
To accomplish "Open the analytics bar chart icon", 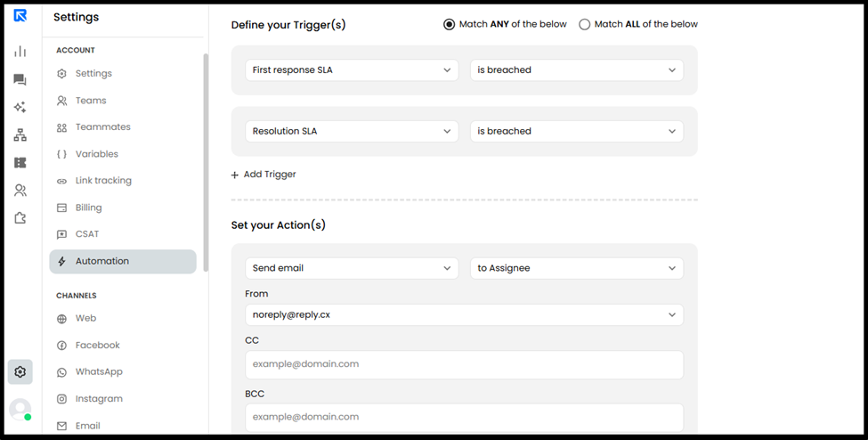I will point(20,52).
